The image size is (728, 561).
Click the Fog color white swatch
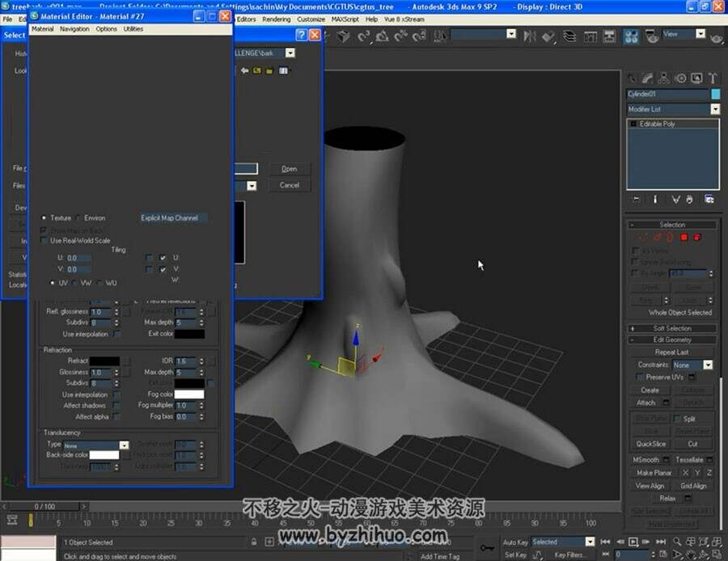[189, 394]
